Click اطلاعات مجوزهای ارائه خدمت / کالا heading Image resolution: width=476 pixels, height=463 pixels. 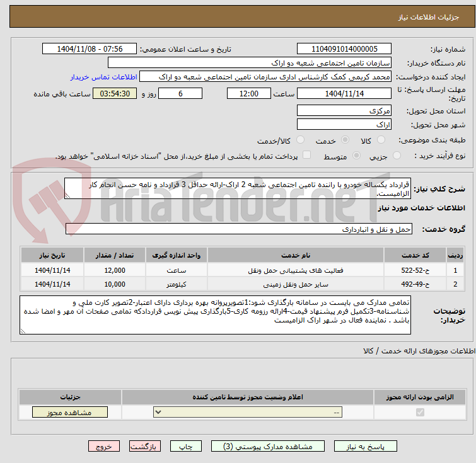419,351
